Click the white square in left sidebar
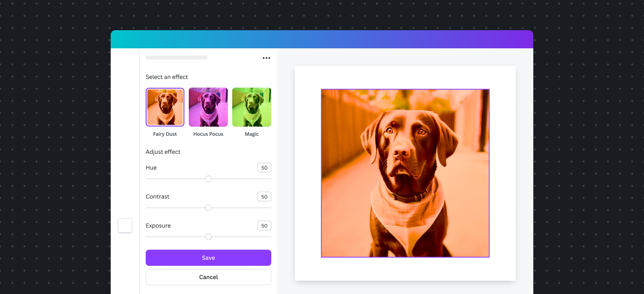This screenshot has width=644, height=294. (x=125, y=226)
